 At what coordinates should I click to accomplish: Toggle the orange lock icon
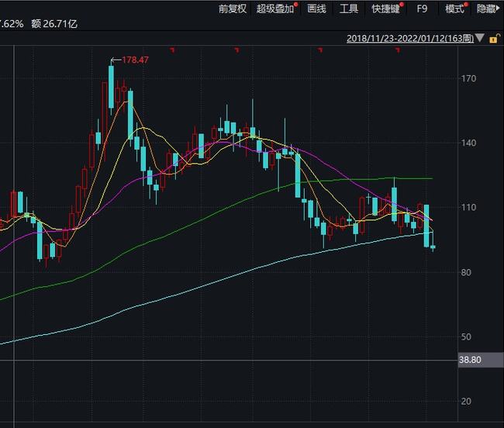(495, 39)
